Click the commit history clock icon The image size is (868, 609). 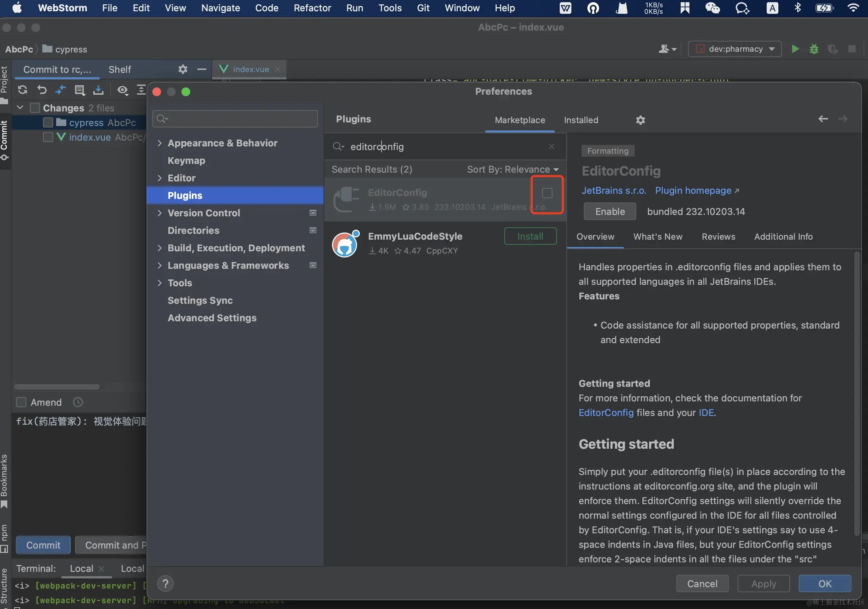pos(78,402)
